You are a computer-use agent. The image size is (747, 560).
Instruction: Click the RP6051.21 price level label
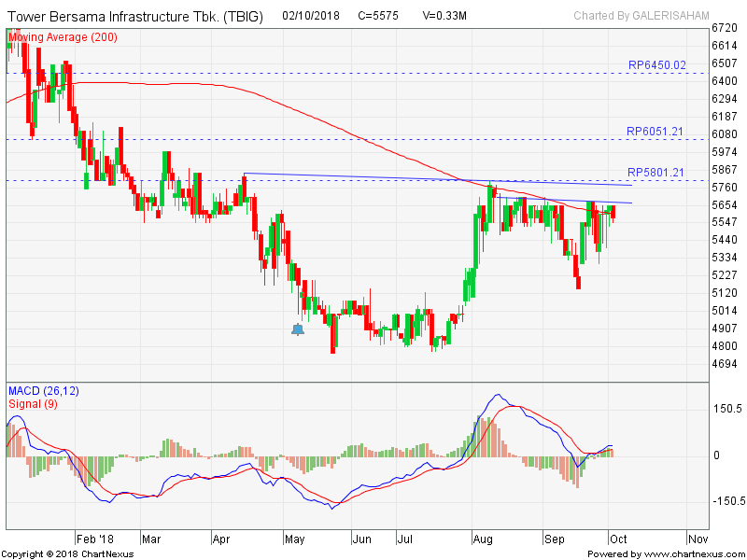(x=656, y=132)
